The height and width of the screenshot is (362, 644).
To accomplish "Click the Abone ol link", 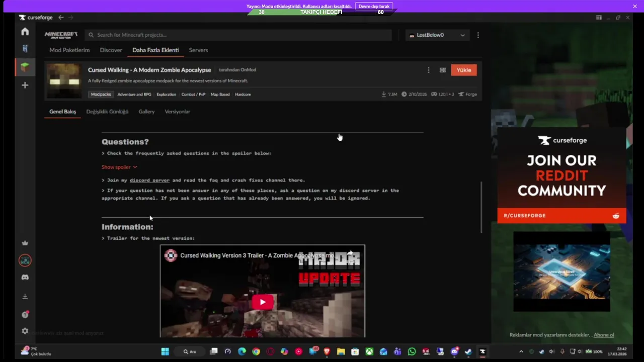I will 604,335.
